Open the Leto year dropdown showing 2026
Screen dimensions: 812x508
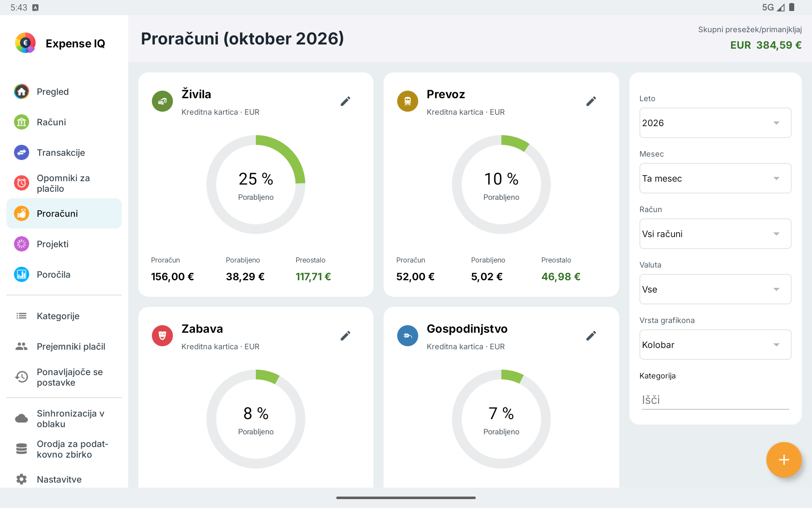click(x=715, y=123)
